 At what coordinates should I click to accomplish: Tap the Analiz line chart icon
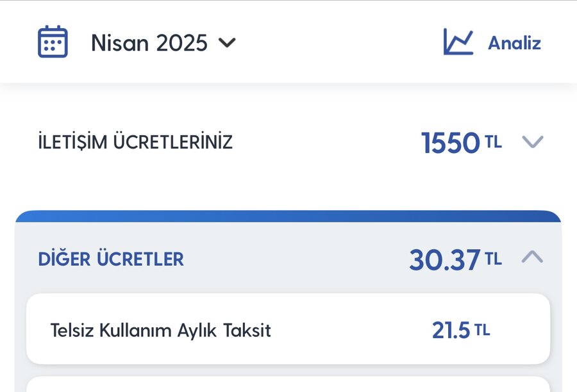tap(458, 42)
